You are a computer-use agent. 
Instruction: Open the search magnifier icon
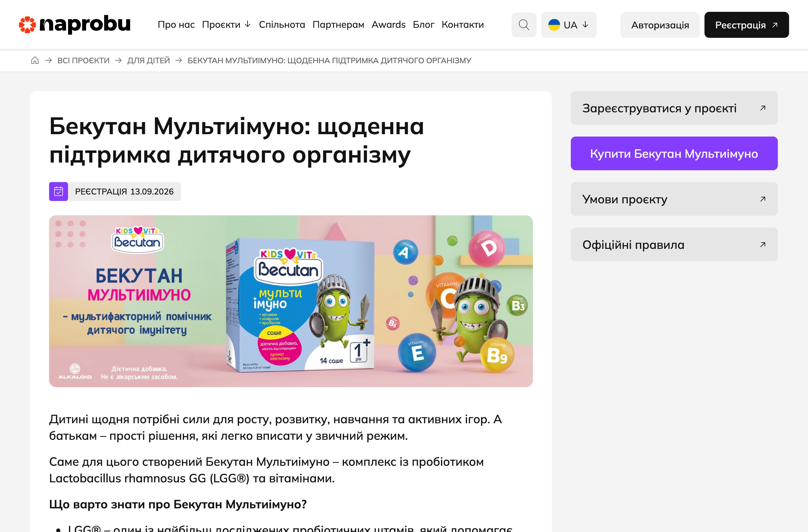524,25
